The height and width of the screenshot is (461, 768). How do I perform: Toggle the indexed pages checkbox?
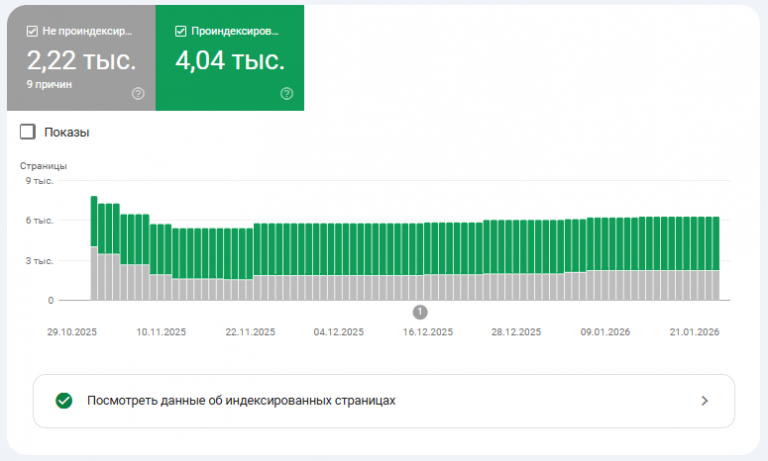tap(181, 31)
